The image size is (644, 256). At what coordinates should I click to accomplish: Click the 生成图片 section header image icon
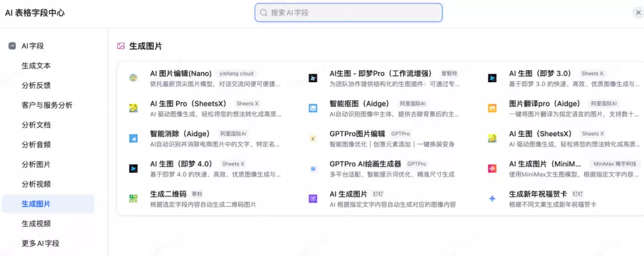[x=120, y=46]
